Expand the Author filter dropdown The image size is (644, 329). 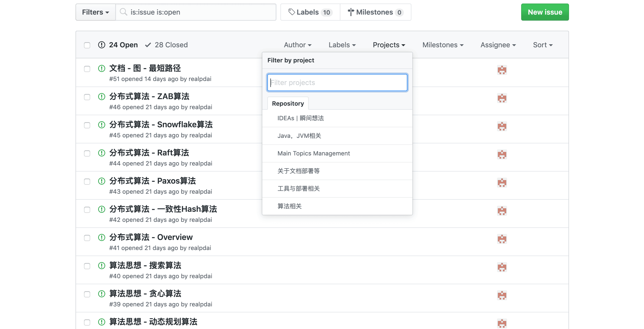(297, 45)
